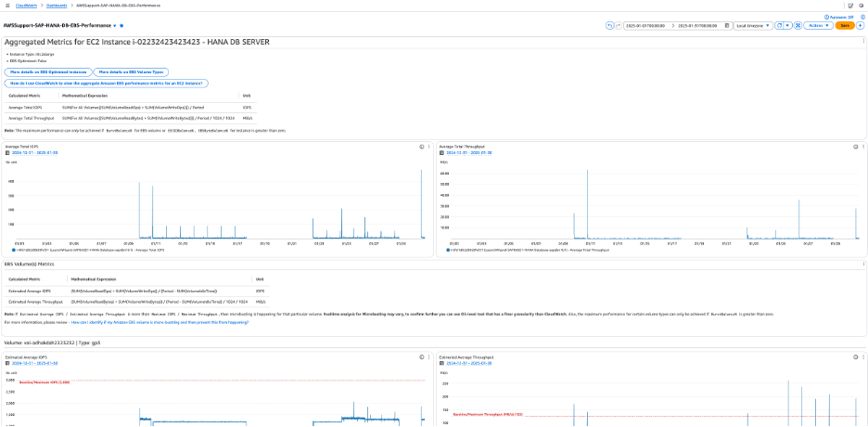Open More details on EBS Optimized Instances
This screenshot has height=427, width=868.
[x=48, y=72]
